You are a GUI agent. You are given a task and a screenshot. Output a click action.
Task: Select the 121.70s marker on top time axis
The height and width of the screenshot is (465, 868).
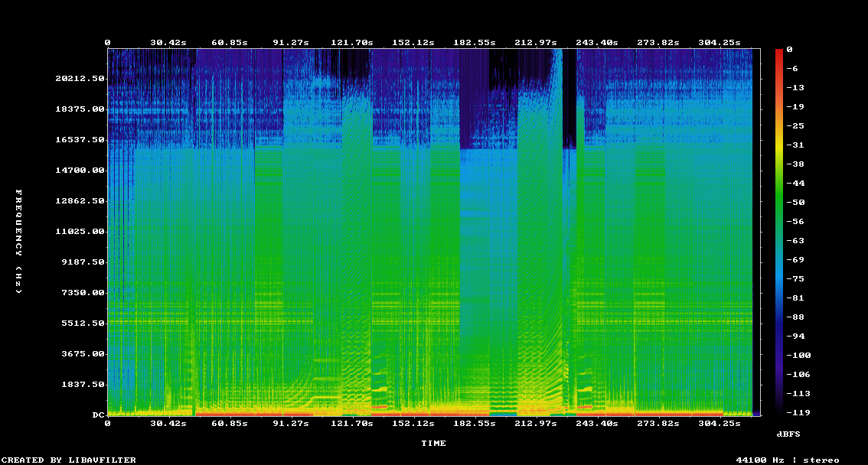click(352, 43)
